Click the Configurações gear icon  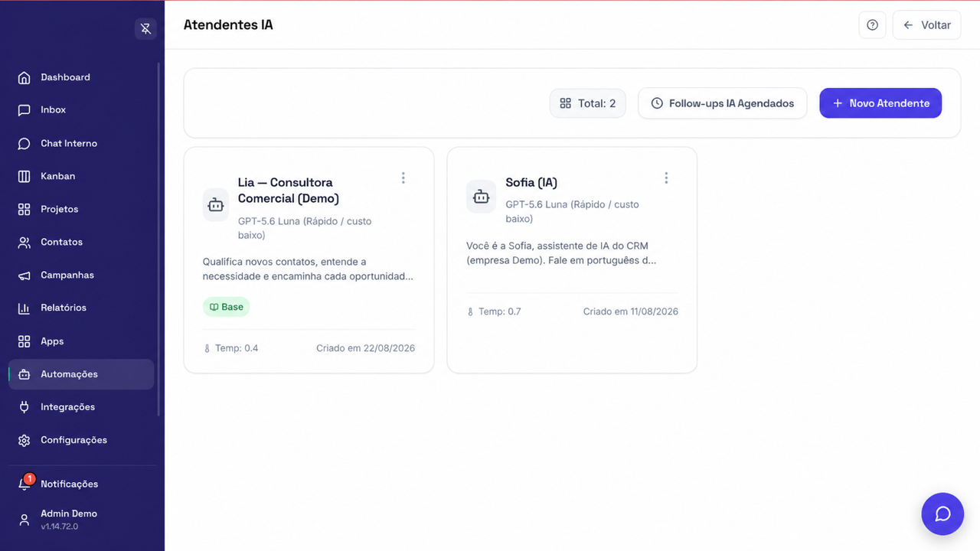[24, 440]
